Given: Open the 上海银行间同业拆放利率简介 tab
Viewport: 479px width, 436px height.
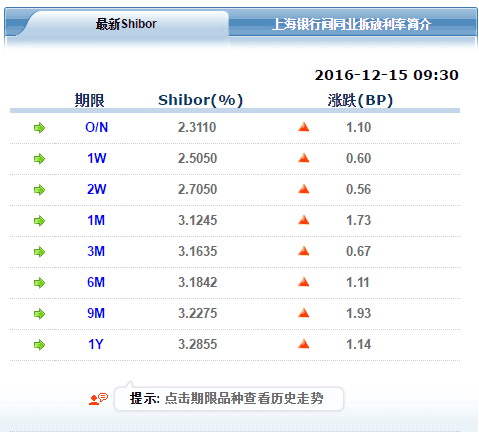Looking at the screenshot, I should [352, 24].
